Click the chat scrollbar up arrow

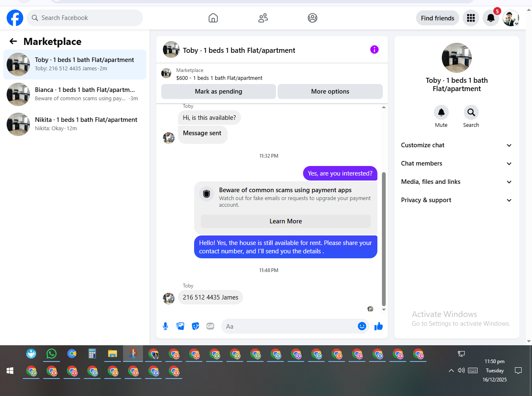(x=384, y=107)
